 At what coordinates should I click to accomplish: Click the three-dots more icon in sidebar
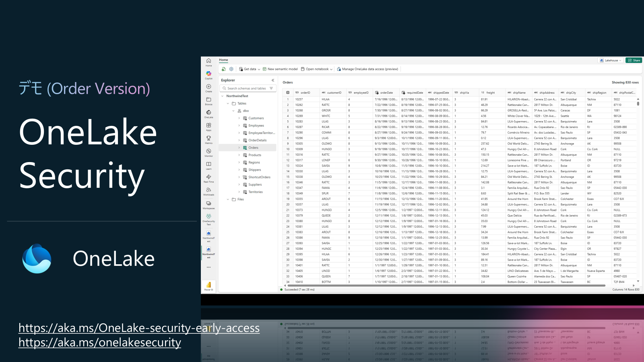(x=208, y=267)
